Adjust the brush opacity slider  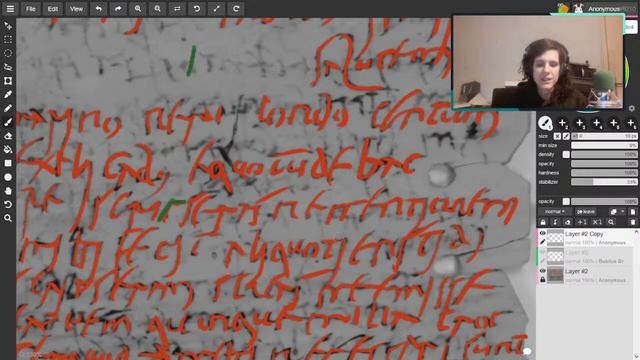coord(604,164)
